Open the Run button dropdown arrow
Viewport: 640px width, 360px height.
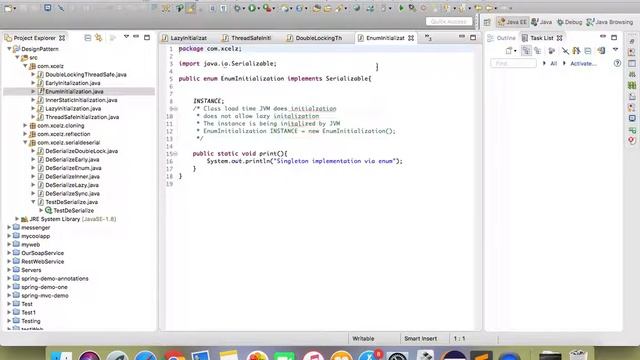[259, 8]
